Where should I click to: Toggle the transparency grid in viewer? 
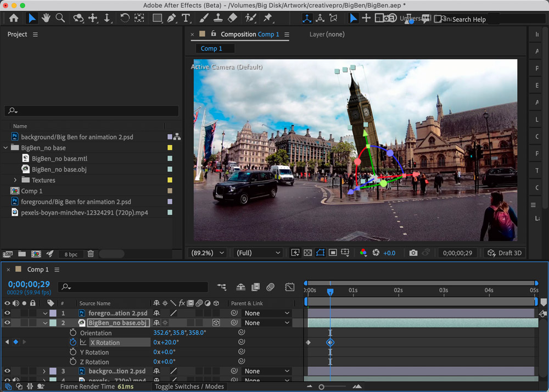pos(307,253)
